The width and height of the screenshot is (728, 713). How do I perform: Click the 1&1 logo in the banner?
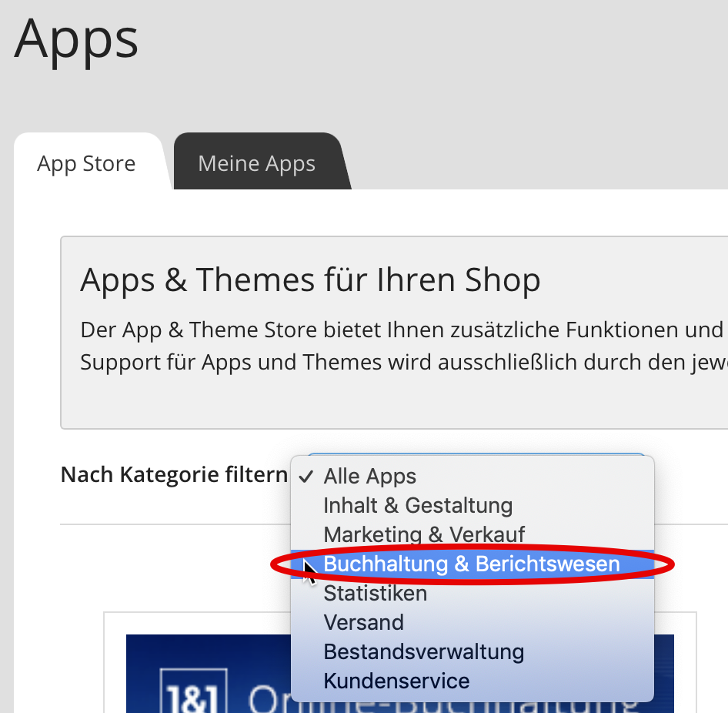[x=194, y=691]
